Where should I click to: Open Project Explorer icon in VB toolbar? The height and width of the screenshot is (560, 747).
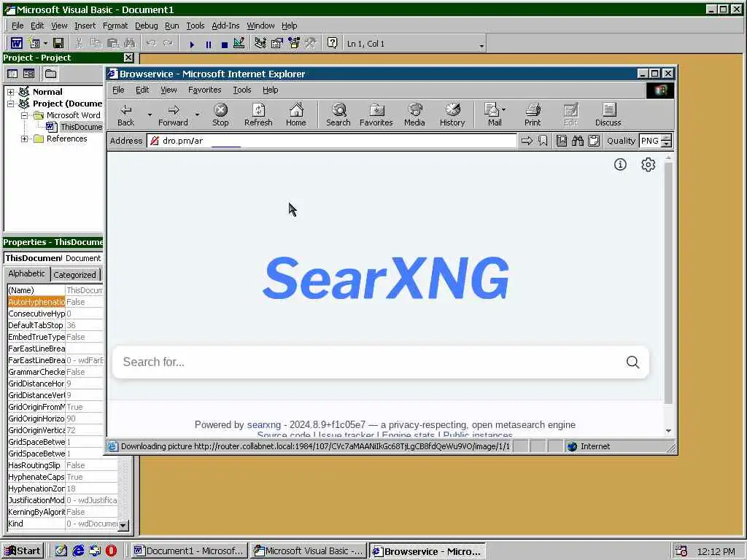(260, 43)
